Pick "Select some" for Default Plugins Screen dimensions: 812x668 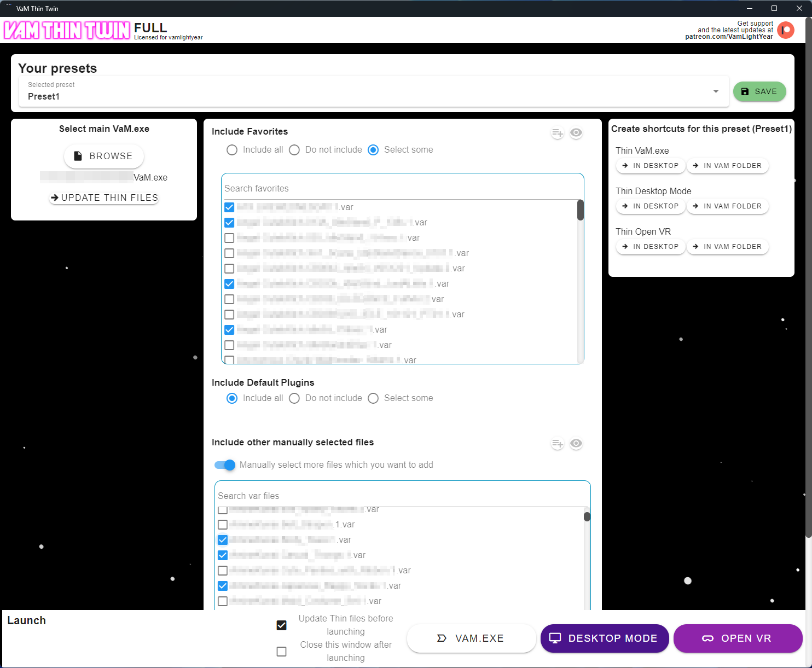[x=373, y=398]
